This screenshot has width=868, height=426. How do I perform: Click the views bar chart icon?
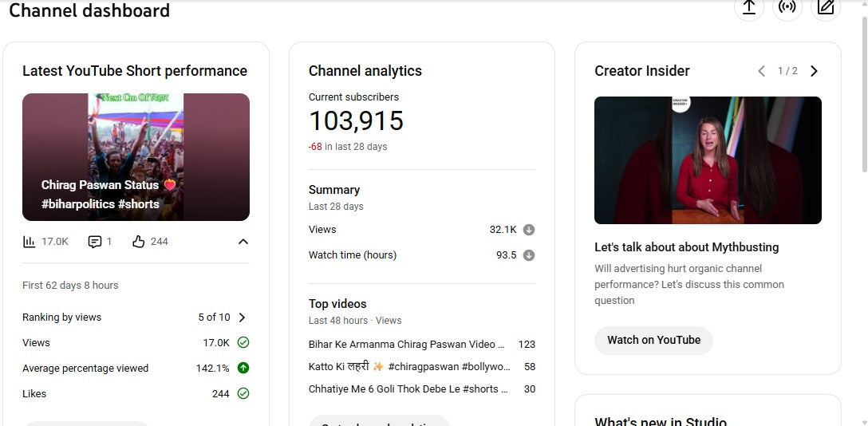[30, 242]
